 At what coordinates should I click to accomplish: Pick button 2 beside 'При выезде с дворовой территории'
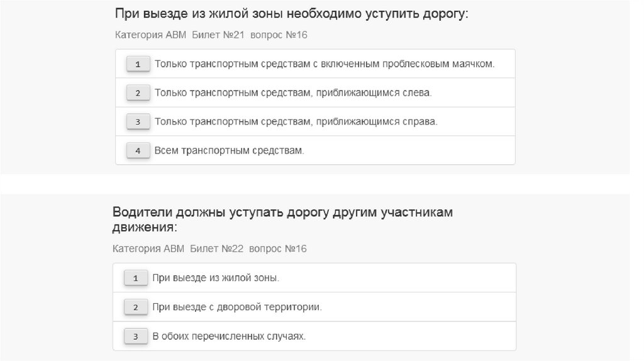click(x=135, y=308)
